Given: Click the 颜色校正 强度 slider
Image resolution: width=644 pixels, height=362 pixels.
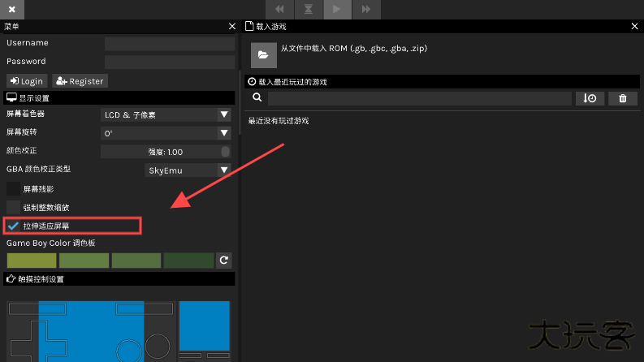Looking at the screenshot, I should [x=166, y=152].
